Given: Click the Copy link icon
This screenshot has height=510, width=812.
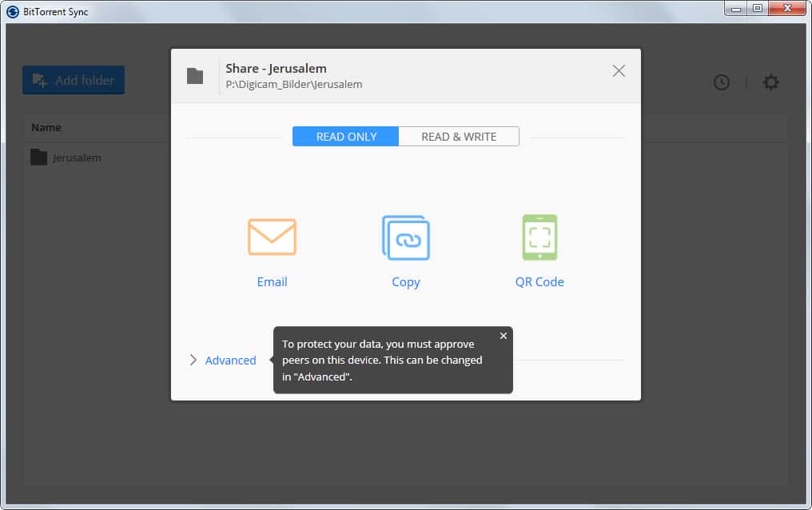Looking at the screenshot, I should (x=406, y=237).
